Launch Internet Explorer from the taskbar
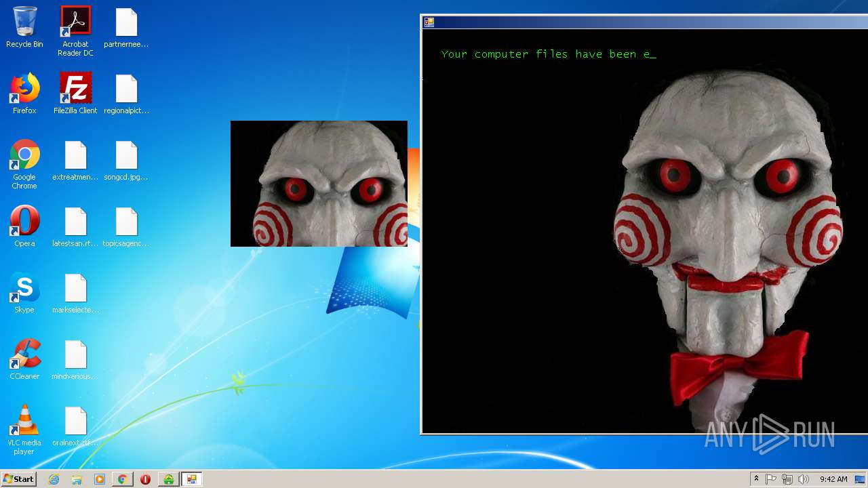The width and height of the screenshot is (868, 488). [x=54, y=479]
